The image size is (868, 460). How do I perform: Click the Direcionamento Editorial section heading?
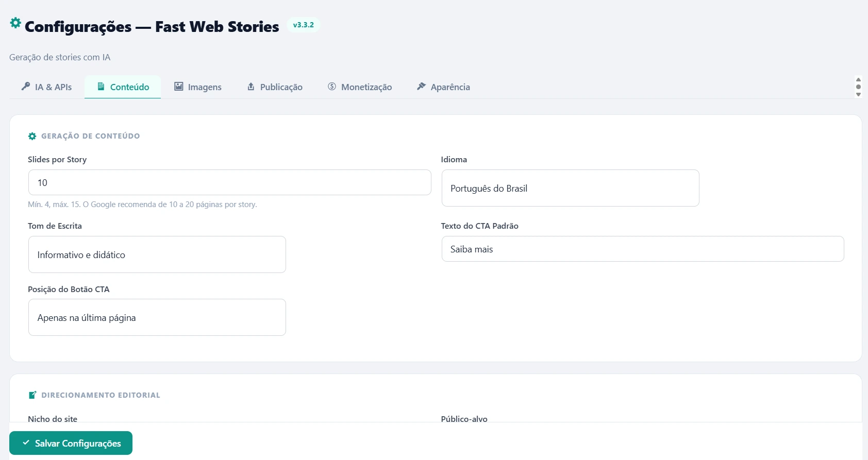point(101,395)
